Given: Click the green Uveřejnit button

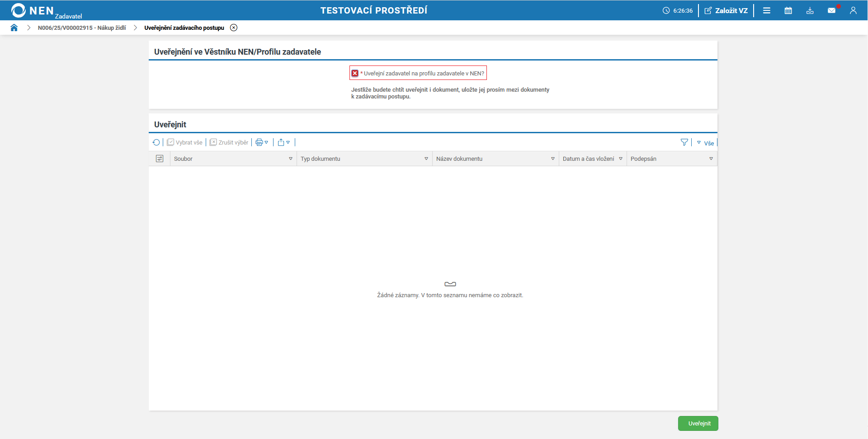Looking at the screenshot, I should click(698, 423).
